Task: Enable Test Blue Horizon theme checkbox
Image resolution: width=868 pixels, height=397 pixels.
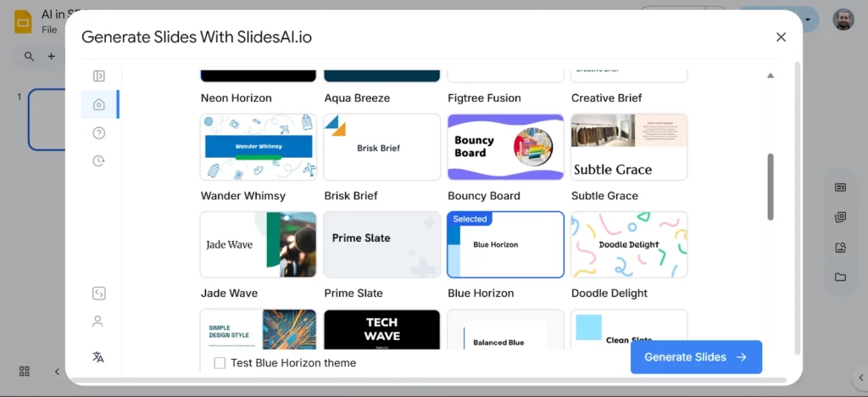Action: 220,363
